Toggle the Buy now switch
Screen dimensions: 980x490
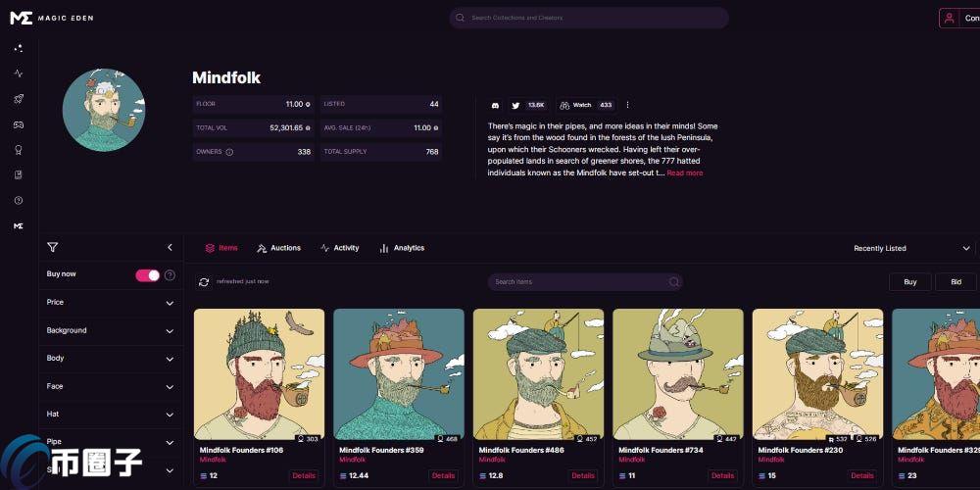coord(147,275)
